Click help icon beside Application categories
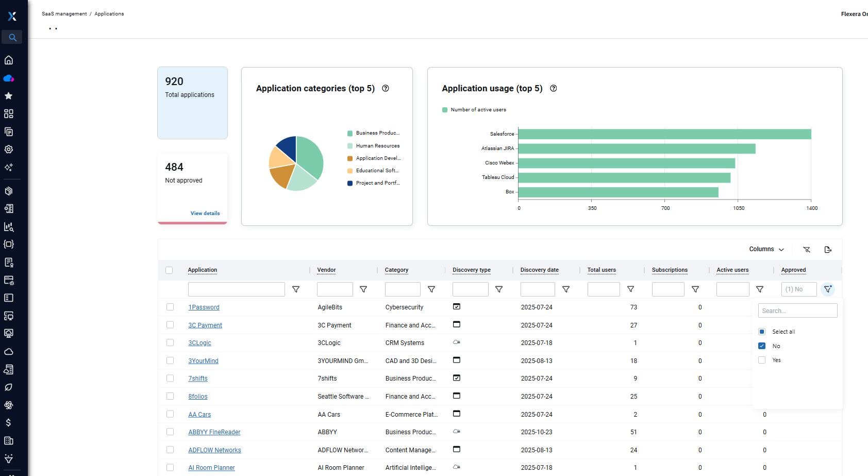The width and height of the screenshot is (868, 476). 386,88
